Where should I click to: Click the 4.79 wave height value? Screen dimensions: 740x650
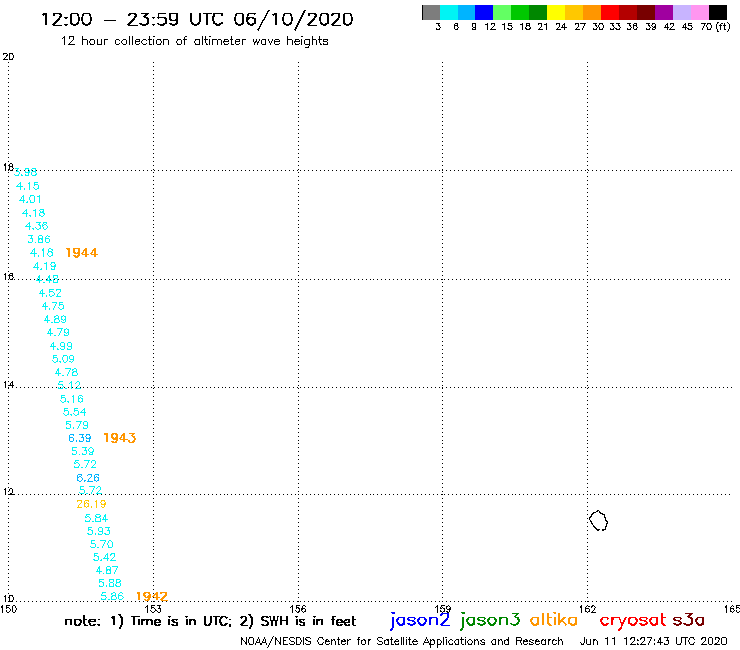click(x=58, y=332)
